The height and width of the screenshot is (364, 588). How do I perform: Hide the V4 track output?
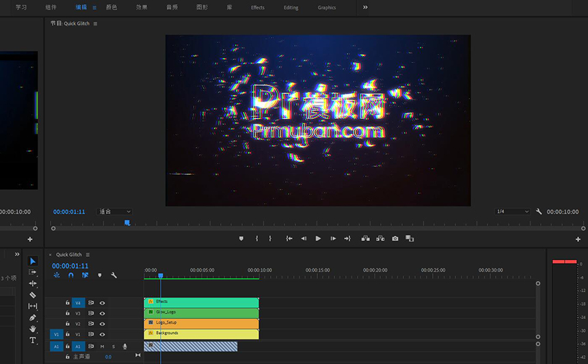[102, 303]
